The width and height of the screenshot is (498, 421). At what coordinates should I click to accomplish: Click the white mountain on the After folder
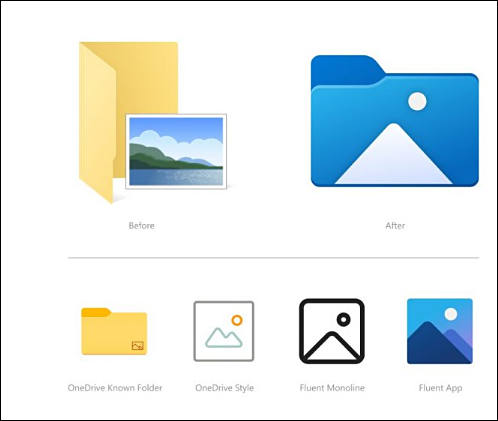(x=394, y=154)
